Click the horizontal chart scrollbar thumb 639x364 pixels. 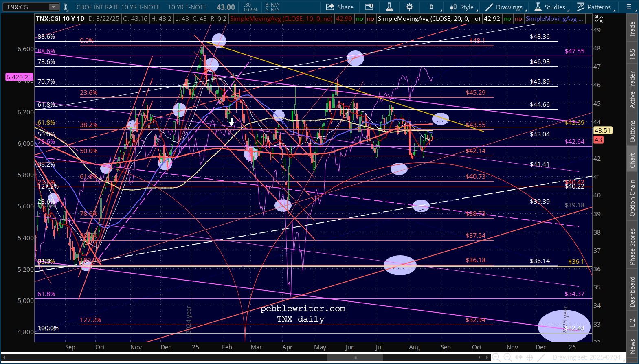[355, 357]
